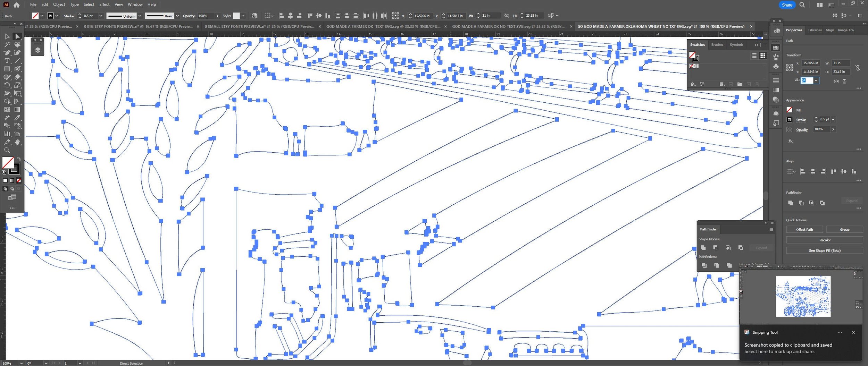The image size is (868, 366).
Task: Open the fill color dropdown in control bar
Action: [x=42, y=16]
